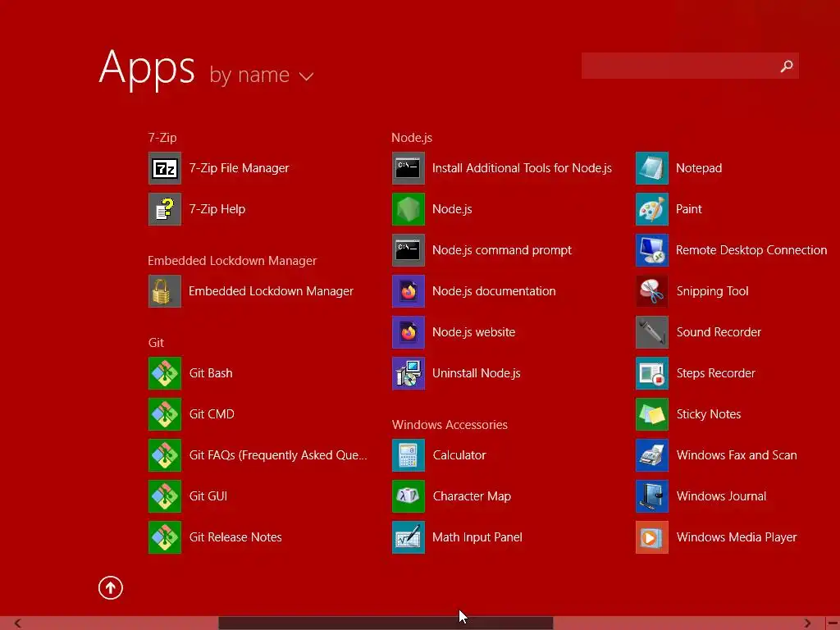Click the 'Snipping Tool' label text
840x630 pixels.
pyautogui.click(x=713, y=291)
